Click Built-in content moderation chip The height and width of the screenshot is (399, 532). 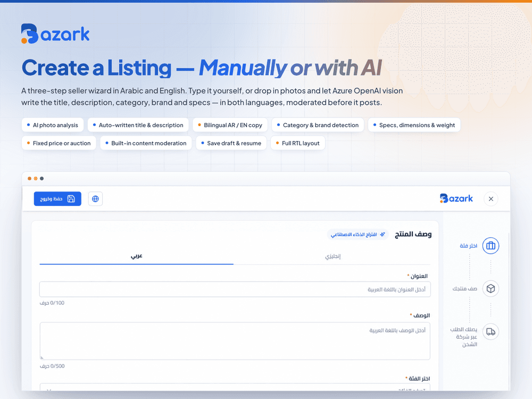coord(146,143)
